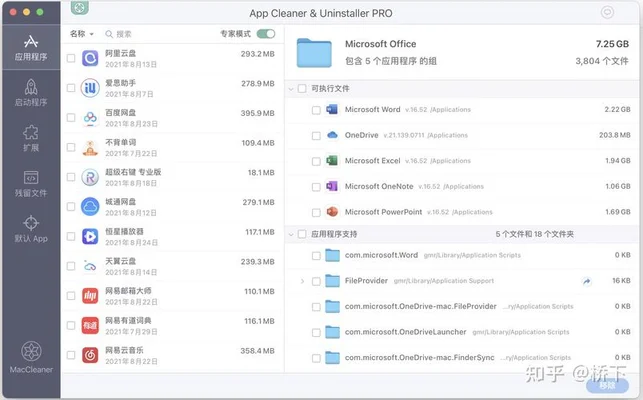Check the OneDrive checkbox
The image size is (643, 400).
[x=316, y=136]
